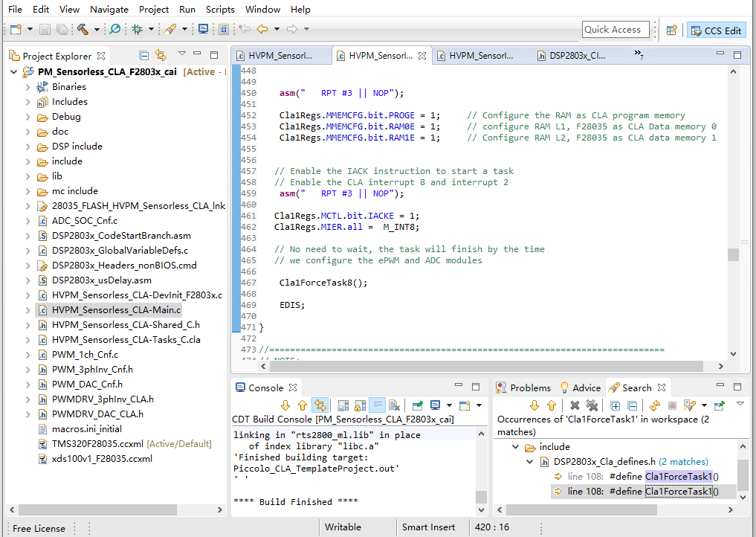This screenshot has width=756, height=537.
Task: Switch to CCS Edit perspective
Action: click(716, 30)
